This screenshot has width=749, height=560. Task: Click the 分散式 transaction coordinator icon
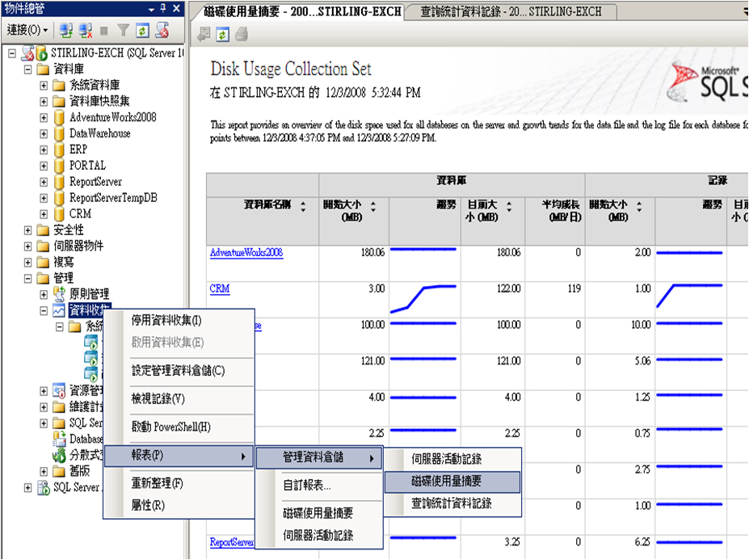click(x=59, y=455)
